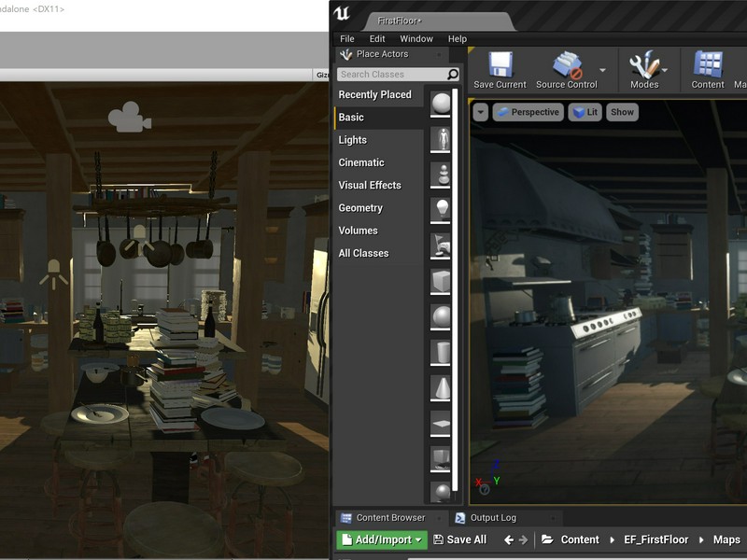The height and width of the screenshot is (560, 747).
Task: Click the Unreal Engine logo icon
Action: click(342, 13)
